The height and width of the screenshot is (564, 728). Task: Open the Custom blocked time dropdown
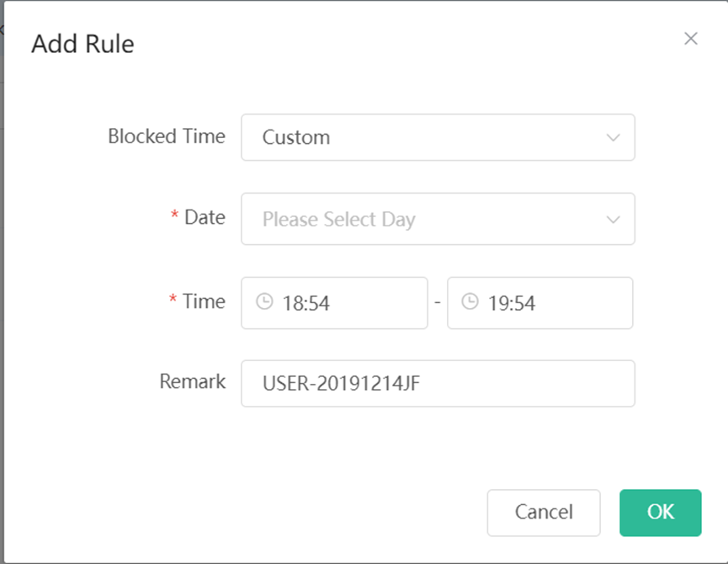point(438,137)
